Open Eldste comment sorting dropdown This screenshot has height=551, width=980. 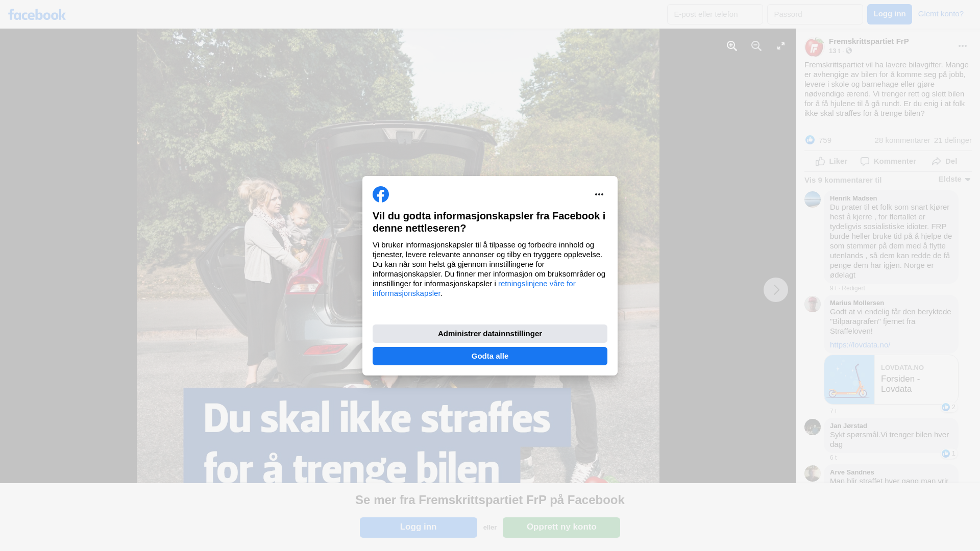954,179
